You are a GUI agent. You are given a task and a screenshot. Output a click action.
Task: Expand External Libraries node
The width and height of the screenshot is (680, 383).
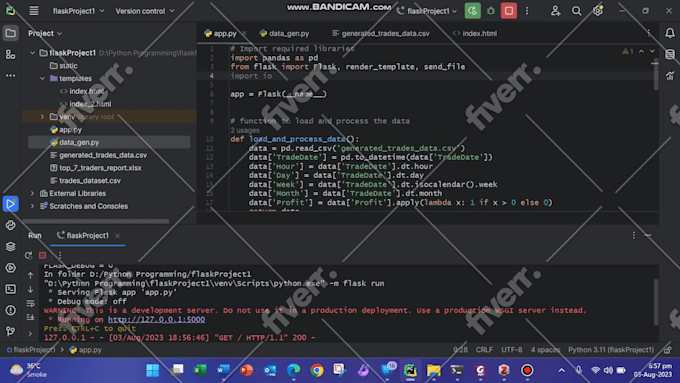33,193
